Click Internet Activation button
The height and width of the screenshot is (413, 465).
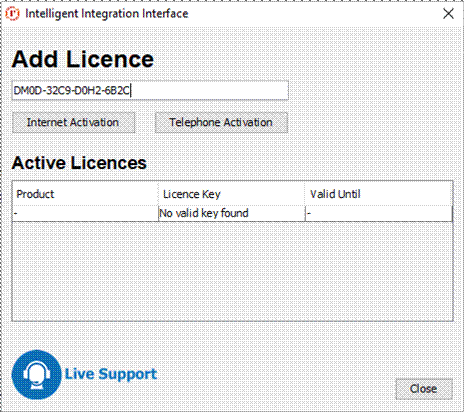pyautogui.click(x=73, y=123)
